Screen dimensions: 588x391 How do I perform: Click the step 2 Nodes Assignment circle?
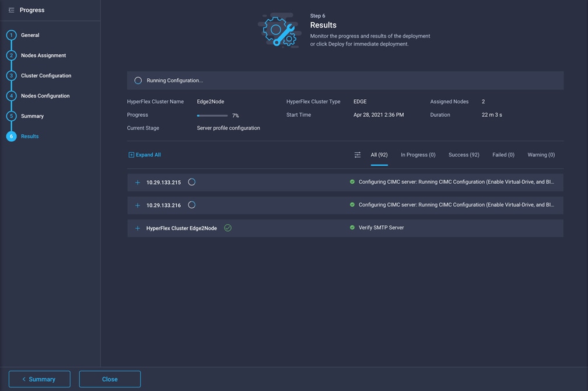tap(11, 55)
